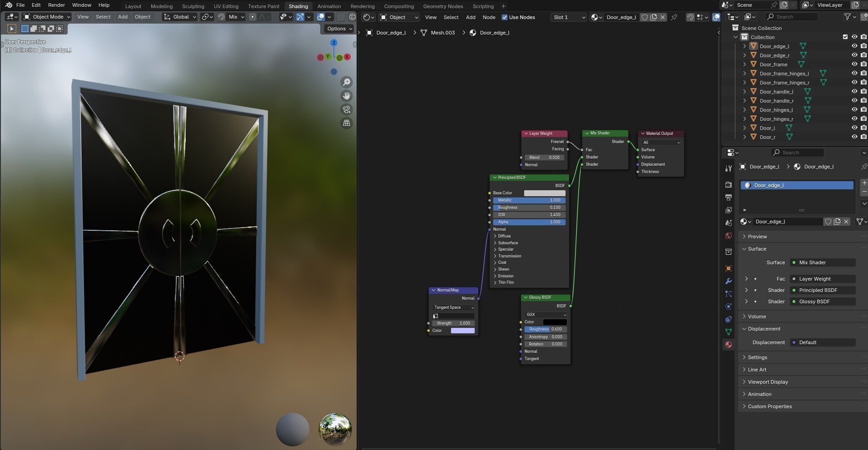The height and width of the screenshot is (450, 868).
Task: Click the zoom magnifier icon in viewport
Action: pos(347,82)
